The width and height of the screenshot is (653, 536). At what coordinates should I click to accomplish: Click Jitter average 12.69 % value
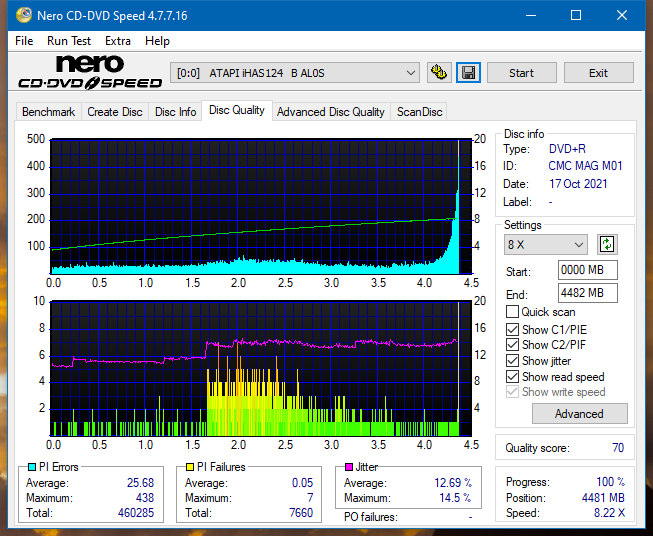[453, 483]
